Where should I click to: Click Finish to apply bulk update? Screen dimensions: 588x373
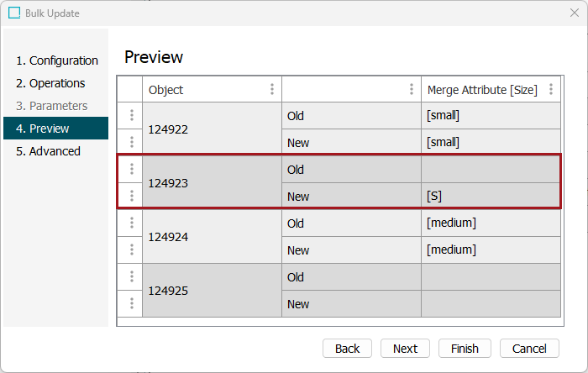tap(465, 349)
